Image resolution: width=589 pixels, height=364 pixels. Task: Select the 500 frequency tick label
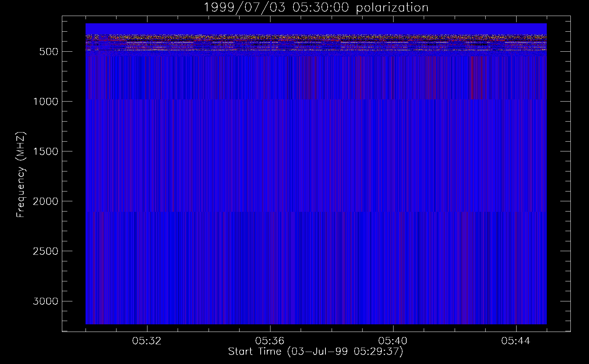click(x=48, y=52)
